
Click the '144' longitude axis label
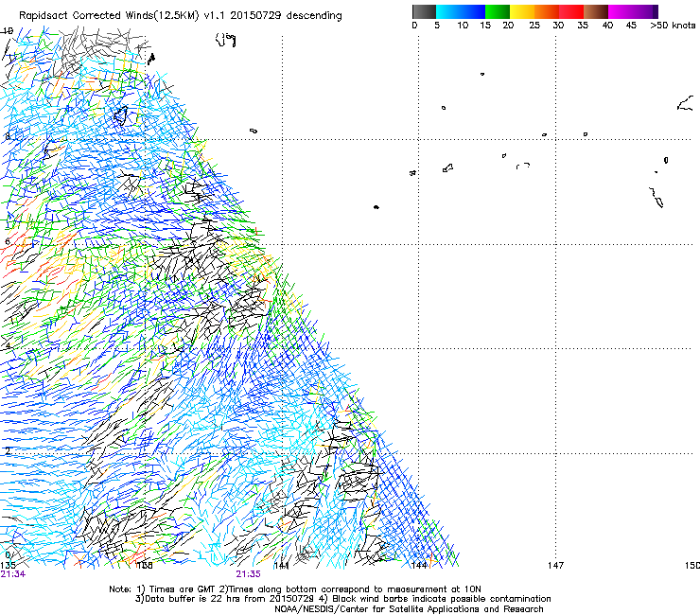click(x=419, y=566)
